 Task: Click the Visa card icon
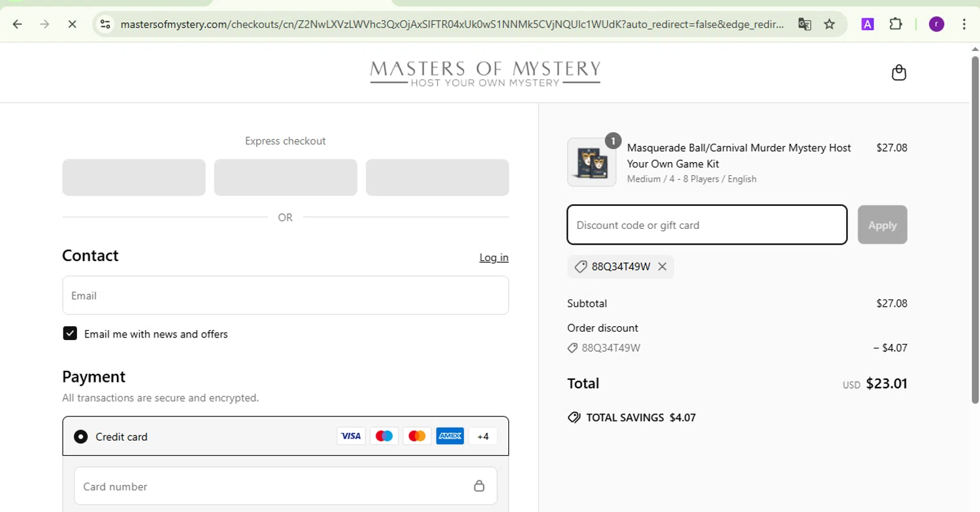pyautogui.click(x=351, y=436)
